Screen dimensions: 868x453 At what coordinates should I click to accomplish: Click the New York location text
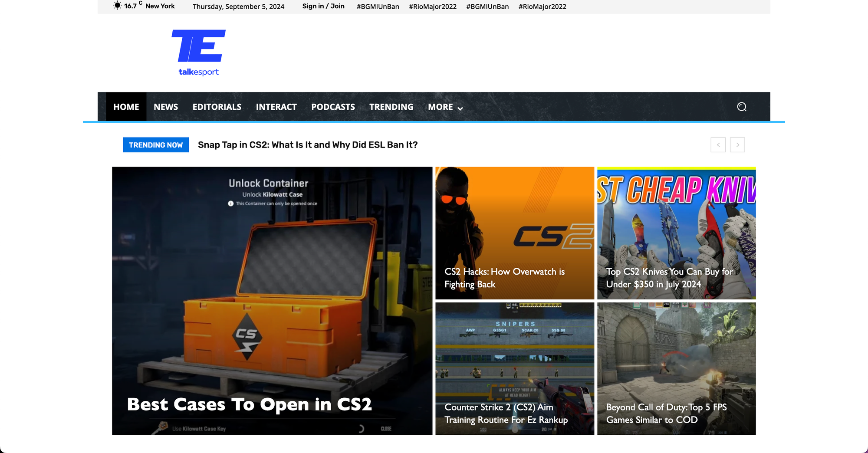160,6
